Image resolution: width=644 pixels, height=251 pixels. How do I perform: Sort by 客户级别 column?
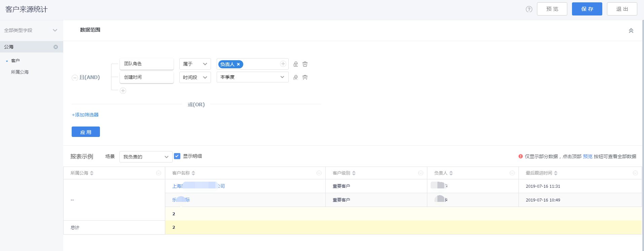coord(354,173)
